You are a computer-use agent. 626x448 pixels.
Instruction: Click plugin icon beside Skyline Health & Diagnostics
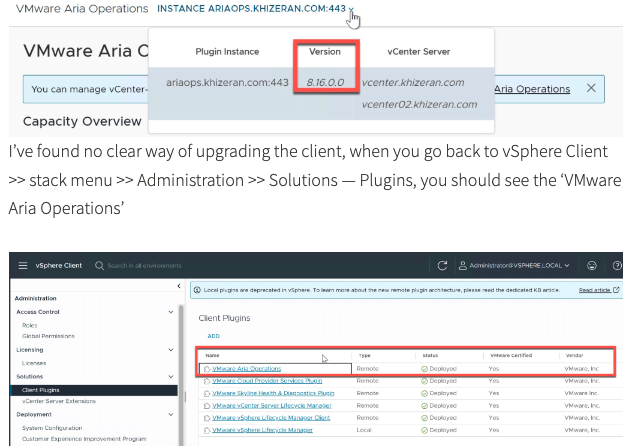(x=207, y=394)
